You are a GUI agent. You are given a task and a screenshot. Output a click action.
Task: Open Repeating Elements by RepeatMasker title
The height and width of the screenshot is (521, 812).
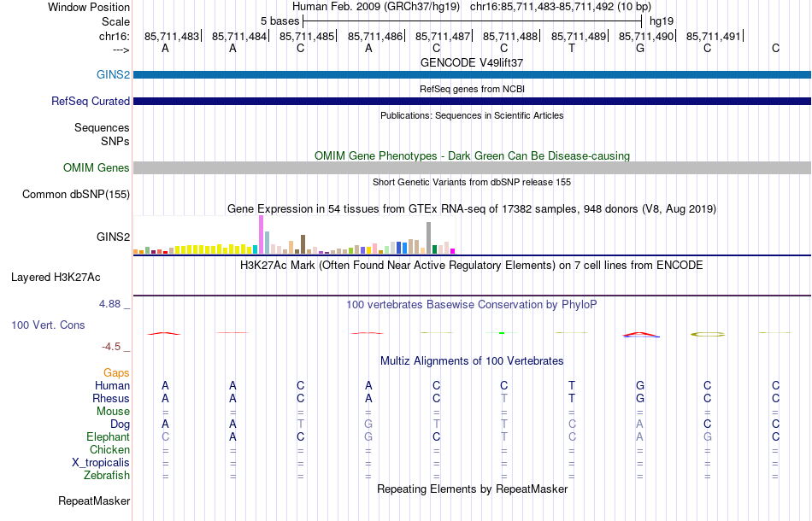click(472, 489)
